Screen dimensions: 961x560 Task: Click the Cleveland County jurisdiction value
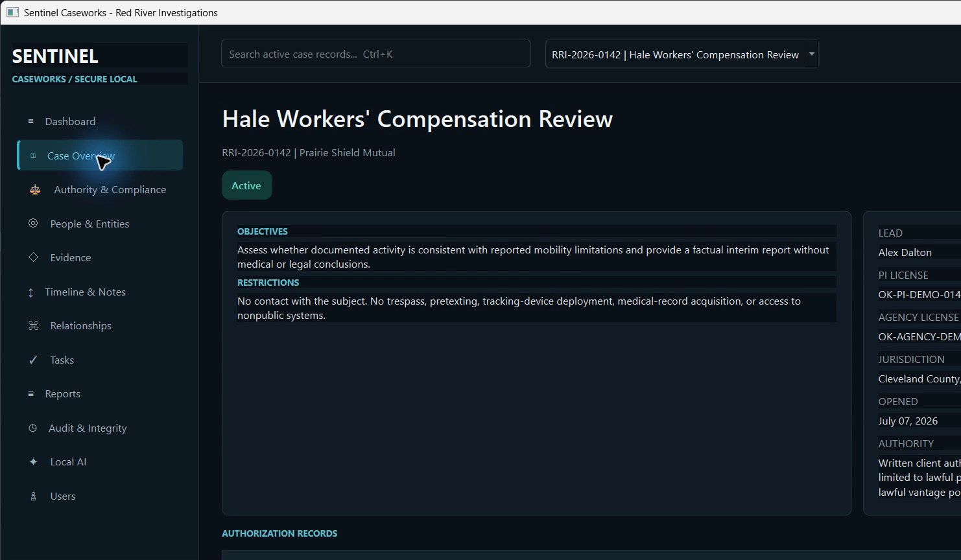pos(919,379)
